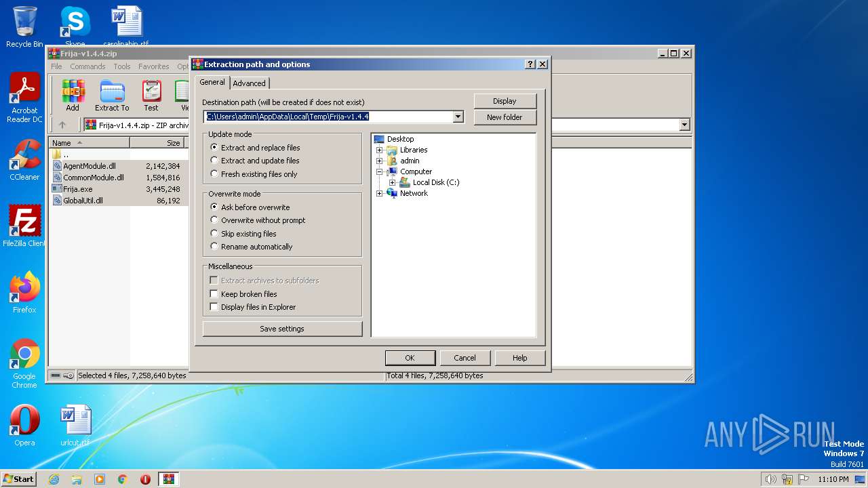The image size is (868, 488).
Task: Open carolinabin.rtf desktop document
Action: [x=126, y=26]
